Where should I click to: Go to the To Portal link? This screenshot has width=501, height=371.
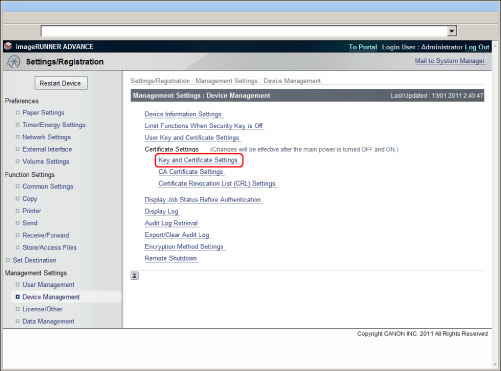[x=363, y=47]
